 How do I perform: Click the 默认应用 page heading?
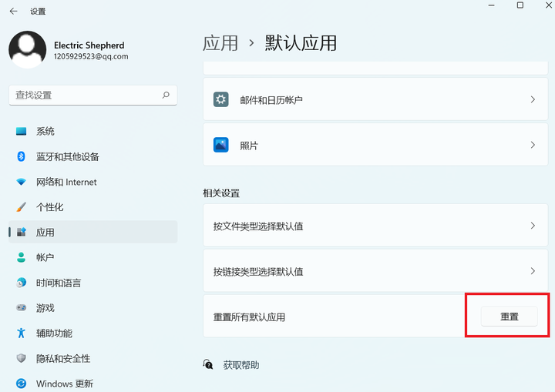[x=301, y=43]
